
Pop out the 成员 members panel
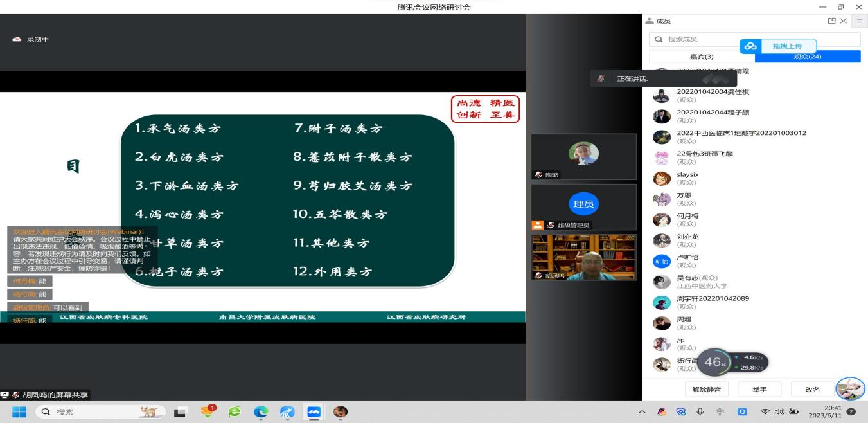pyautogui.click(x=832, y=21)
